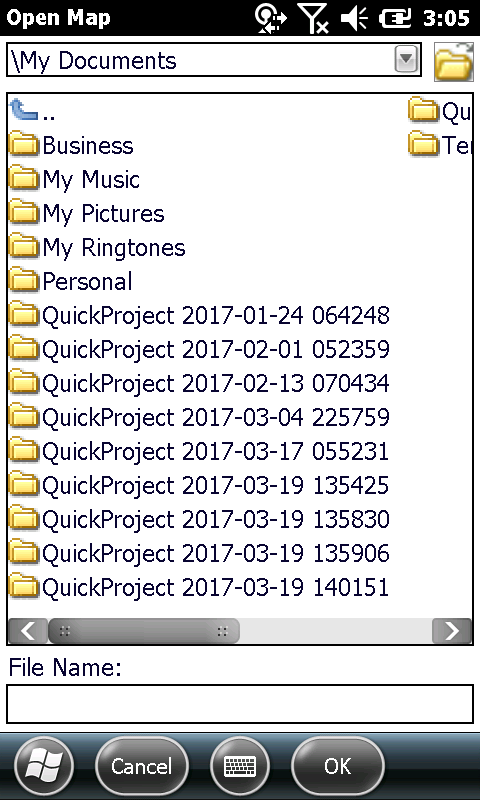
Task: Show the on-screen keyboard icon
Action: [x=240, y=766]
